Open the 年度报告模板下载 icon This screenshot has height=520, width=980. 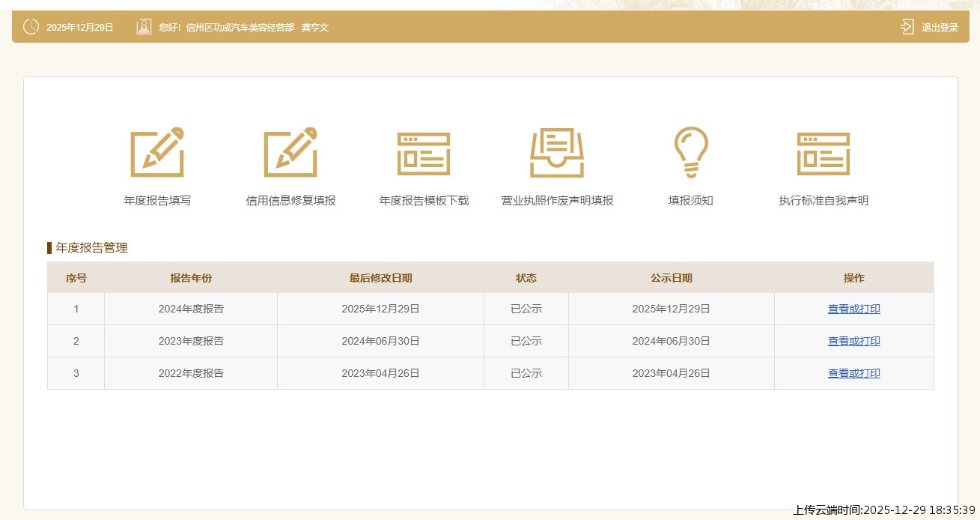(424, 154)
